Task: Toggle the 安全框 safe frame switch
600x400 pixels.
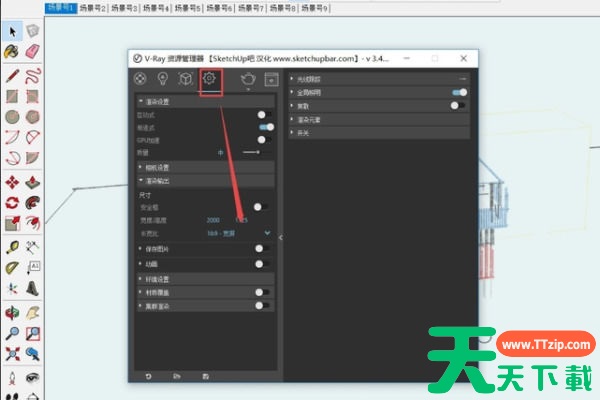Action: (261, 207)
